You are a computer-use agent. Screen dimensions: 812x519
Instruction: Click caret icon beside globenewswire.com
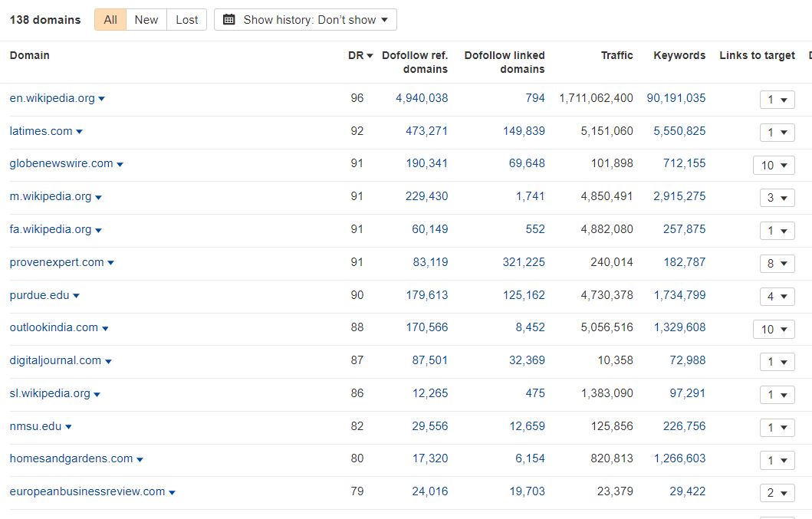coord(120,164)
